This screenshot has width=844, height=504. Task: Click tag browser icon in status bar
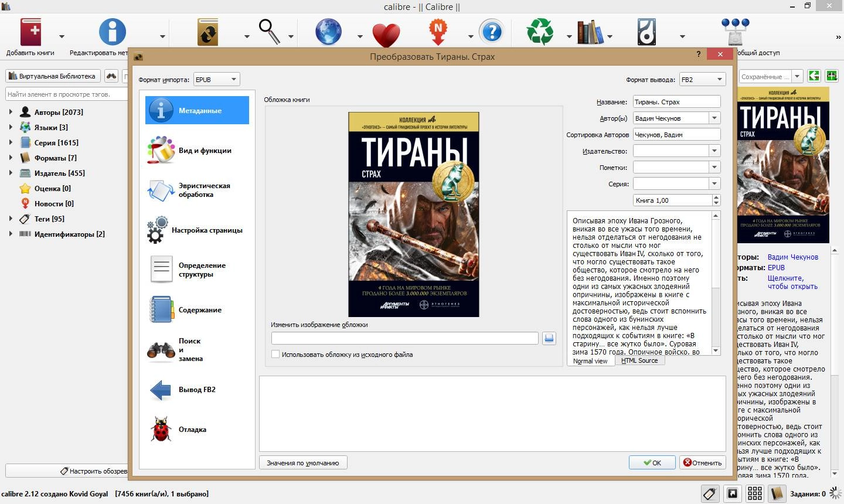click(x=710, y=493)
